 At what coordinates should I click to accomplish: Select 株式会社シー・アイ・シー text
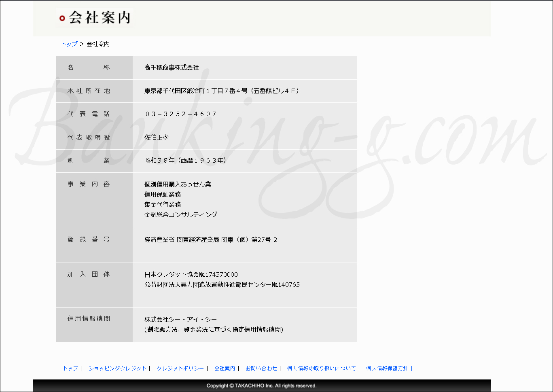[x=180, y=320]
